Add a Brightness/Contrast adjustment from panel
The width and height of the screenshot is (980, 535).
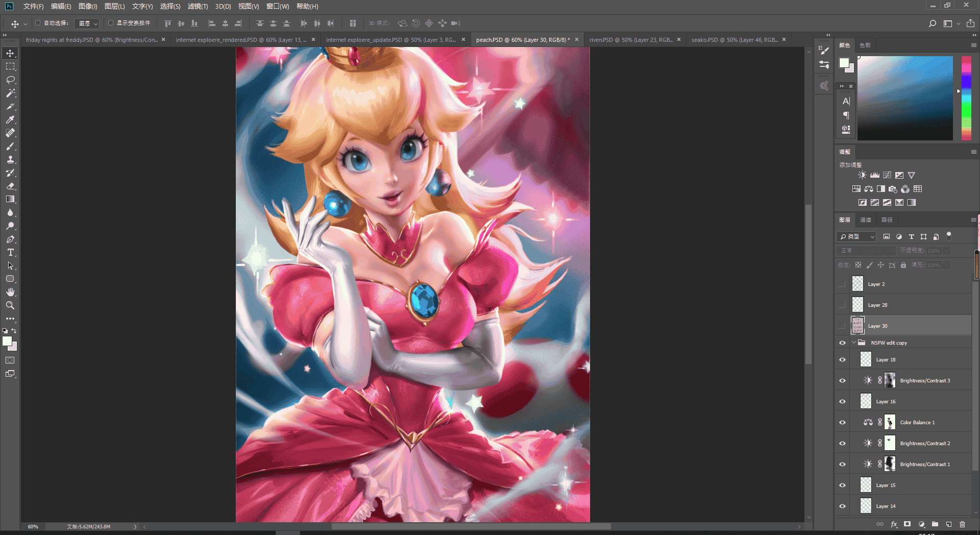[862, 175]
